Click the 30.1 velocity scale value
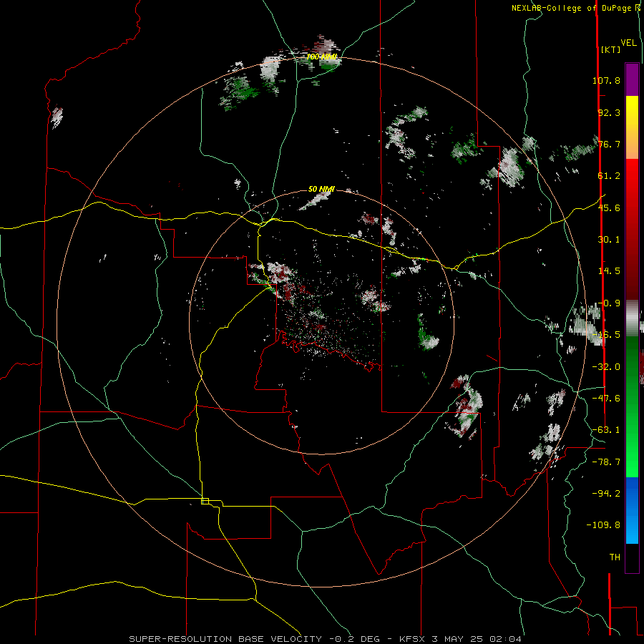Viewport: 644px width, 644px height. pyautogui.click(x=609, y=240)
